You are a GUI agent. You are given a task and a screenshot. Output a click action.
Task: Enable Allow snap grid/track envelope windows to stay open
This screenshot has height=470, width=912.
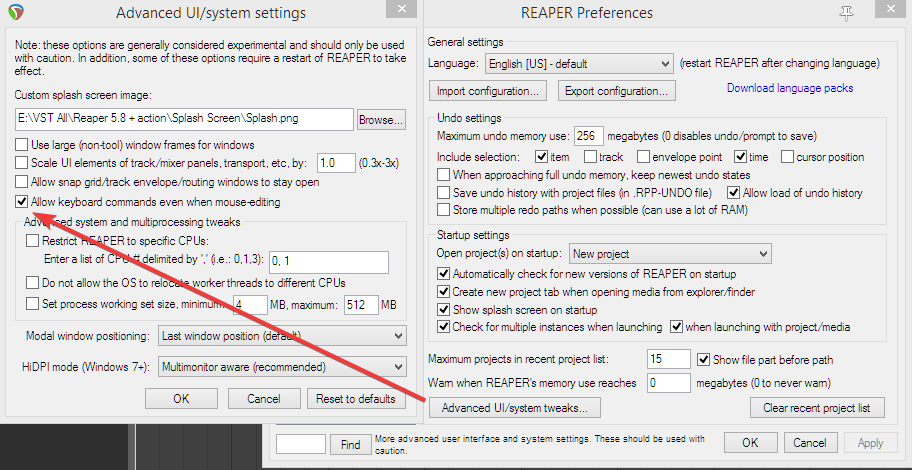tap(22, 182)
